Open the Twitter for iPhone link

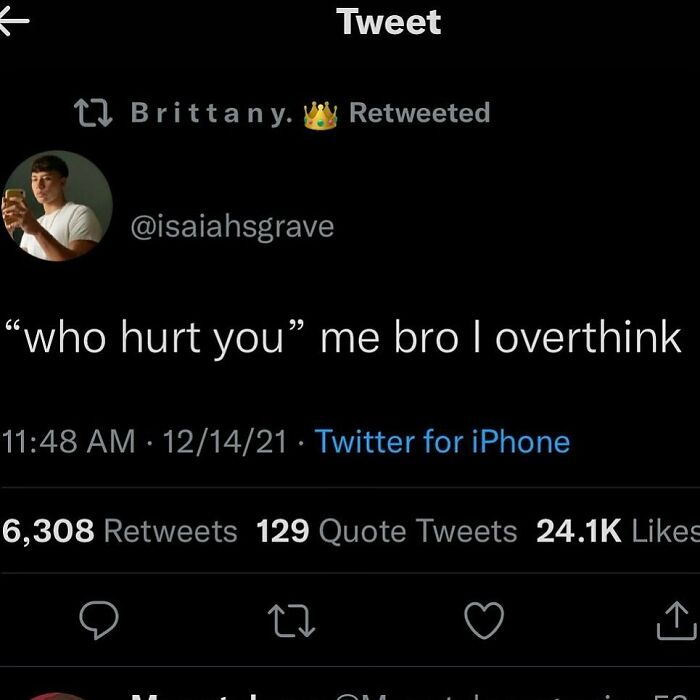pyautogui.click(x=442, y=441)
